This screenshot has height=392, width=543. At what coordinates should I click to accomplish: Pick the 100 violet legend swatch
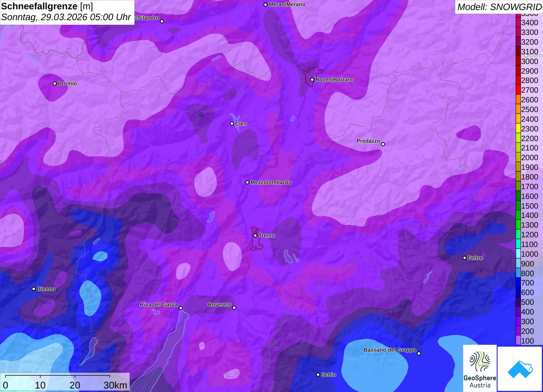tap(518, 340)
